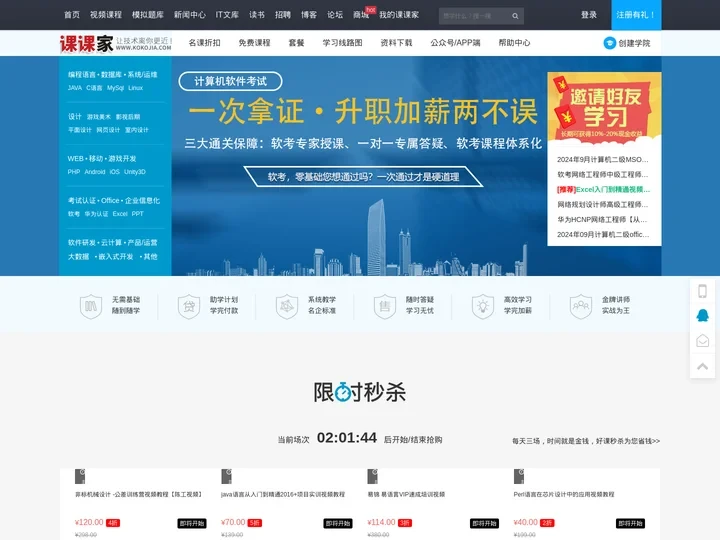
Task: Click 大数据 in the sidebar
Action: tap(79, 257)
